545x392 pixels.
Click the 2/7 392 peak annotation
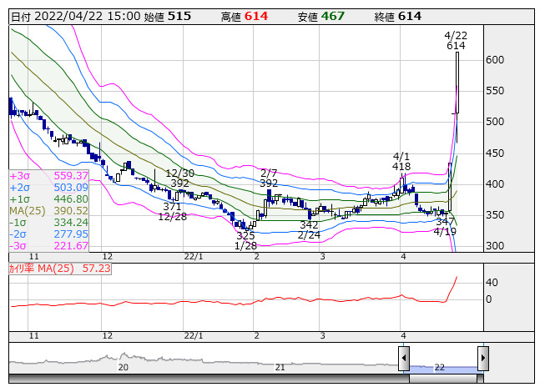point(269,177)
